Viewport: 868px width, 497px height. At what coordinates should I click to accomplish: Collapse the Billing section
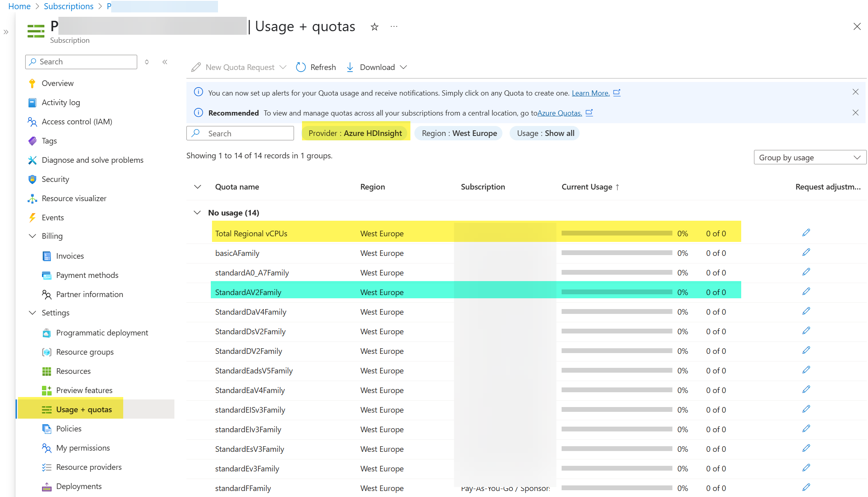click(32, 236)
